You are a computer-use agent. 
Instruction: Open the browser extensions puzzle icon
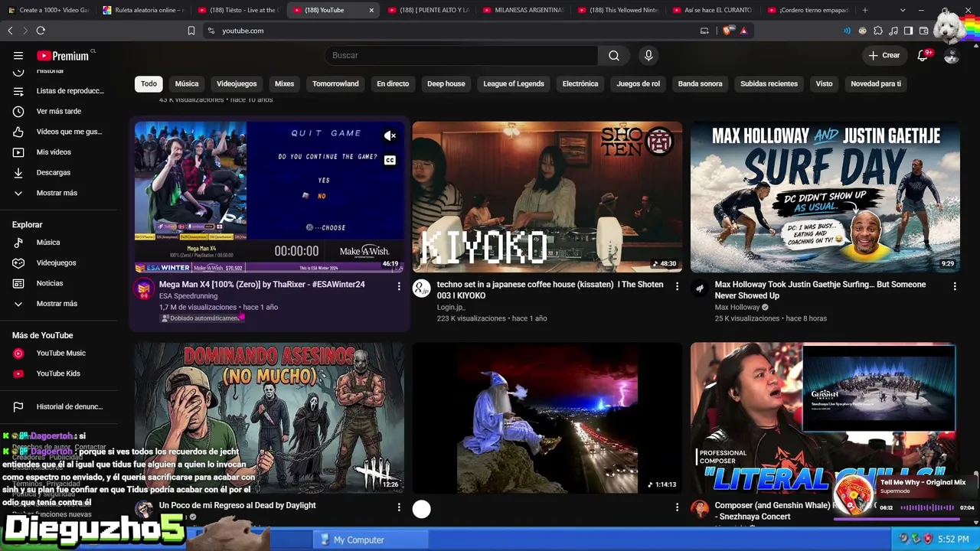pos(878,31)
